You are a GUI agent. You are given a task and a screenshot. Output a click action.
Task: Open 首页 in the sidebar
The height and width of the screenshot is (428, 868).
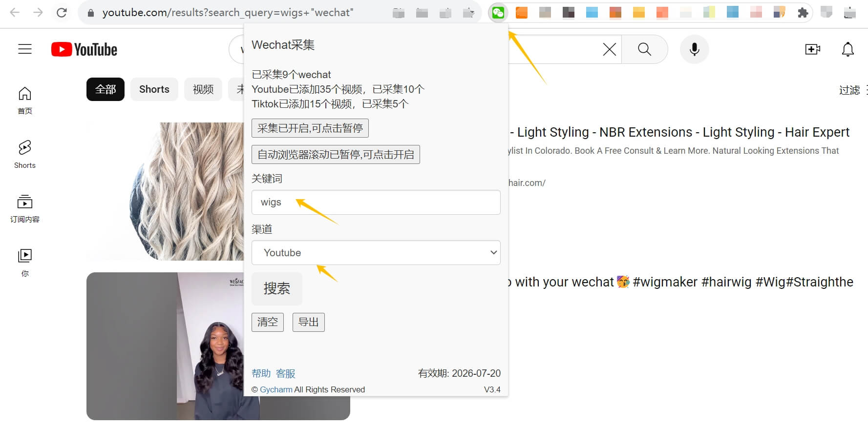tap(25, 100)
